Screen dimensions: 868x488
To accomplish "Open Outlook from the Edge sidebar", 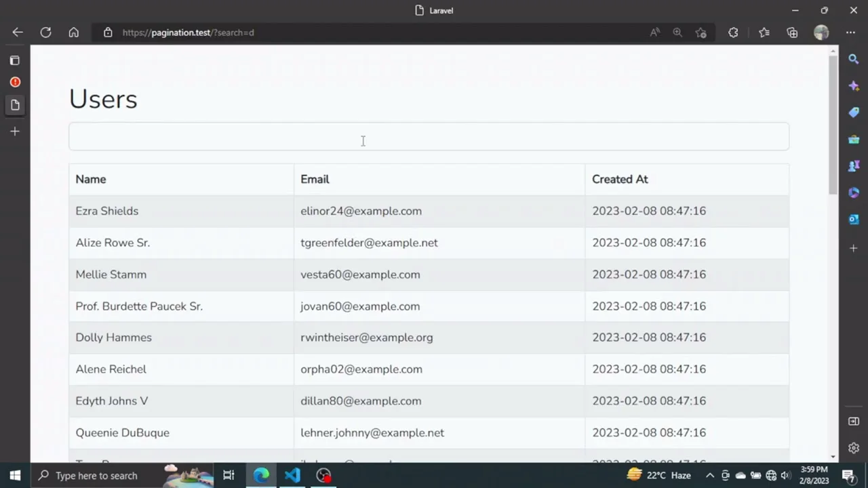I will click(854, 220).
